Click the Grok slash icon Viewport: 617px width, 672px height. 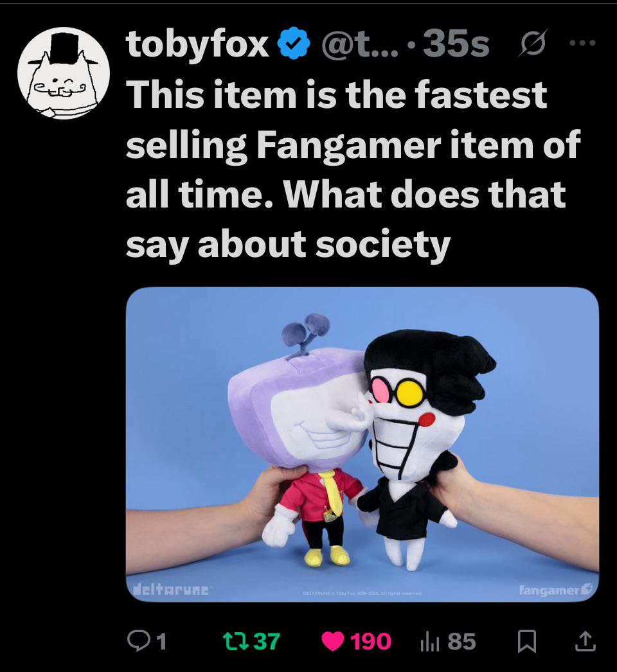click(533, 43)
